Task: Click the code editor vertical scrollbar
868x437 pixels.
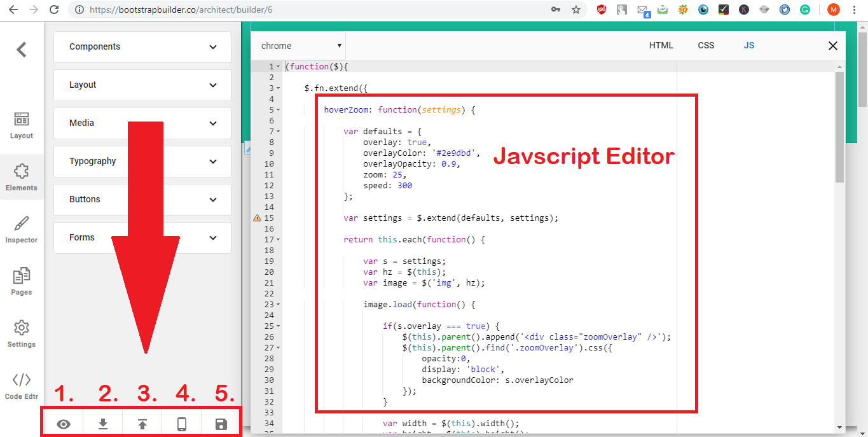Action: (x=839, y=127)
